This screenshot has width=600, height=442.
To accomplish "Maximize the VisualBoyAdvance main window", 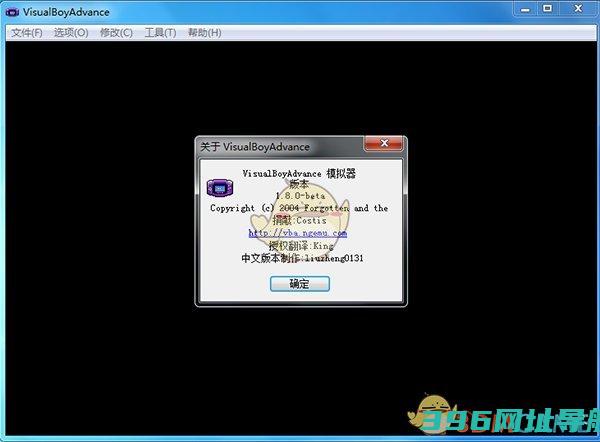I will 548,8.
